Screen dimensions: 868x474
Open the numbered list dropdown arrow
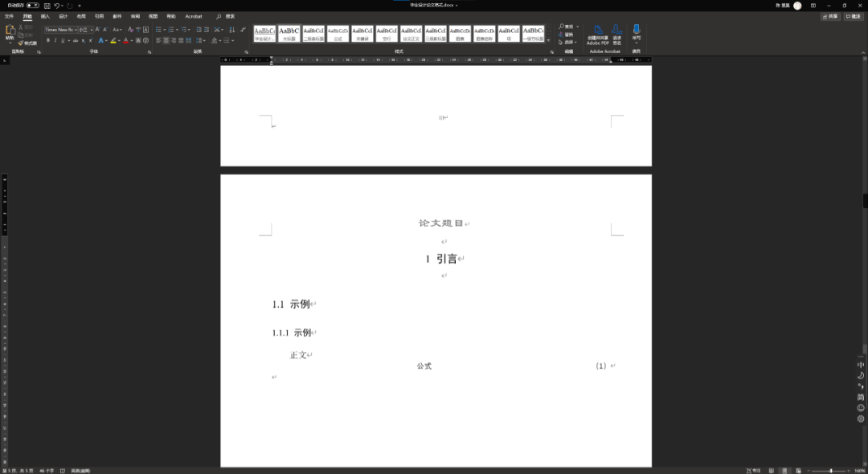[177, 30]
